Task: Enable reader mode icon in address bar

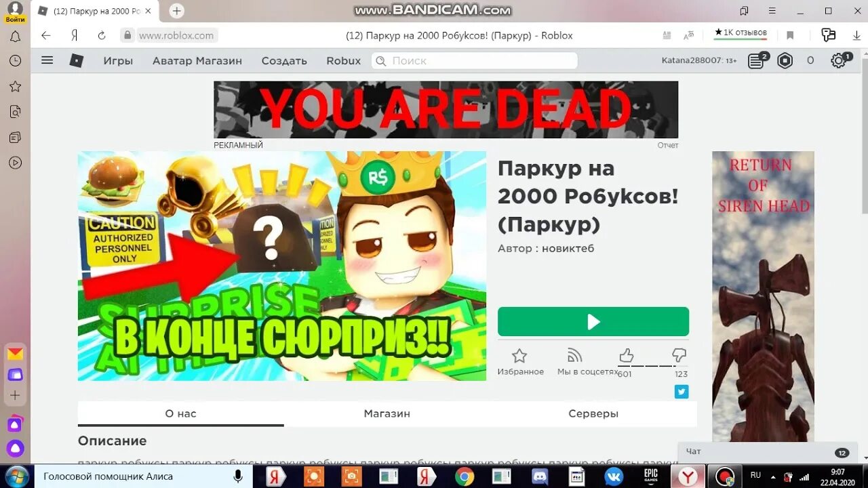Action: click(667, 35)
